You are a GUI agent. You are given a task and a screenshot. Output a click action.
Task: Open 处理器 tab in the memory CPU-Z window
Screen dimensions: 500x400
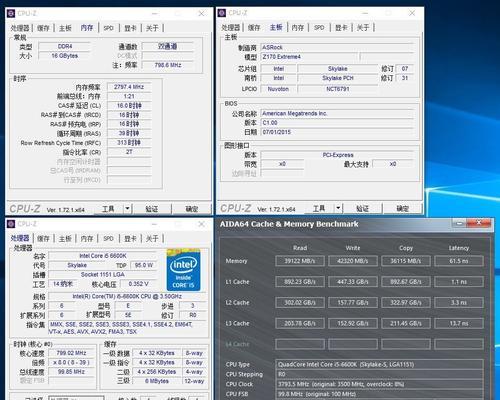coord(20,28)
